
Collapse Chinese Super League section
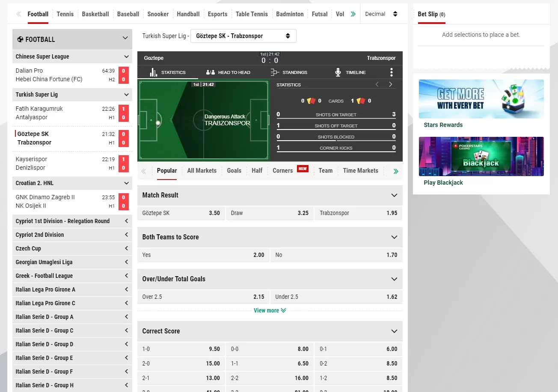[x=126, y=56]
